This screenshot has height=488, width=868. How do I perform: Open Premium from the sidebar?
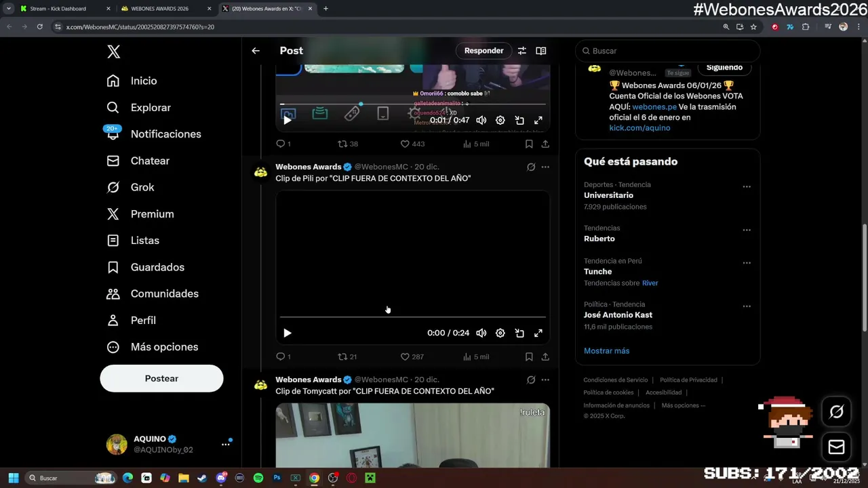[140, 214]
